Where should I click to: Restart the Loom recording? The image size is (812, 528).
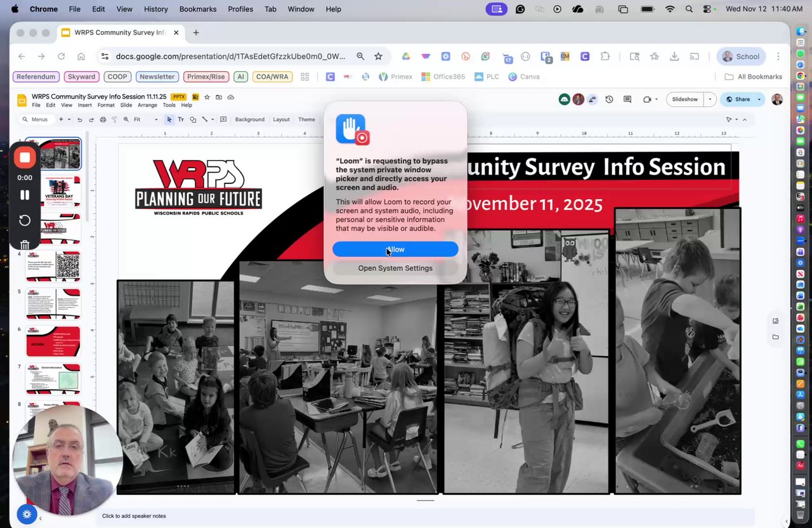pos(25,220)
